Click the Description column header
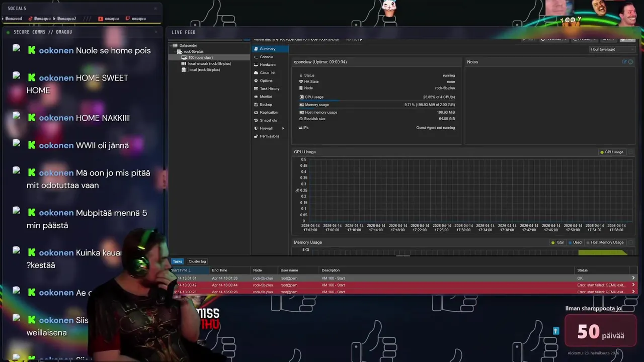The width and height of the screenshot is (644, 362). [x=446, y=270]
